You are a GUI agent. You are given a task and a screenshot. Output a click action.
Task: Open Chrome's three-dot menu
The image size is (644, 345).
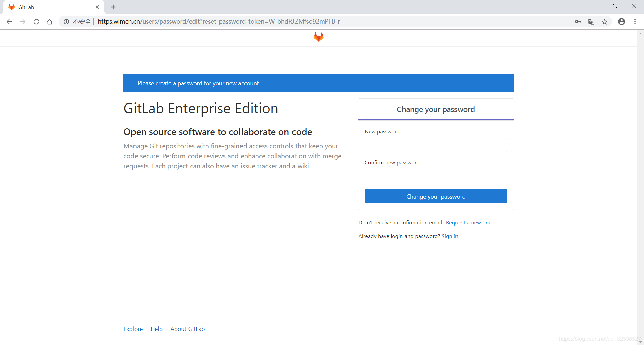click(635, 22)
